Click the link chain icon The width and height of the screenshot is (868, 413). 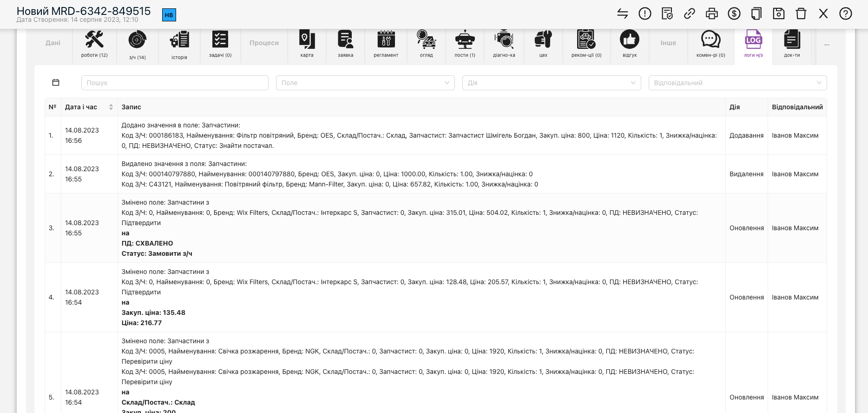coord(689,14)
